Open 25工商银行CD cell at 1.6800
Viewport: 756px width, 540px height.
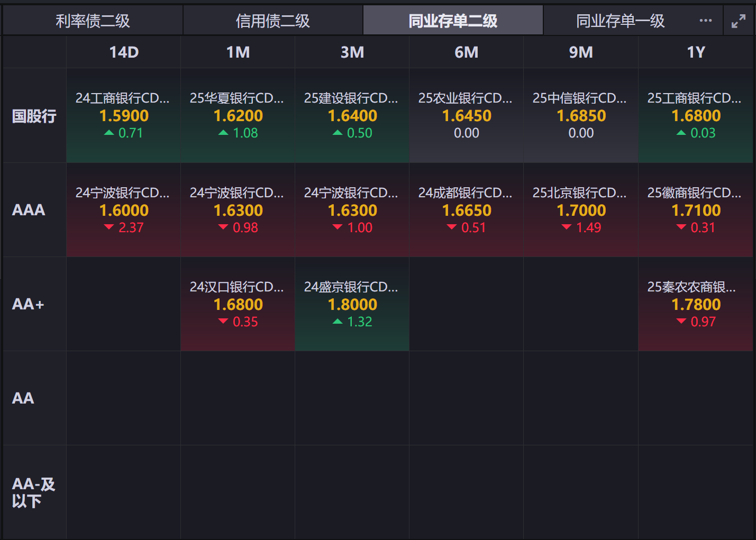pyautogui.click(x=696, y=116)
